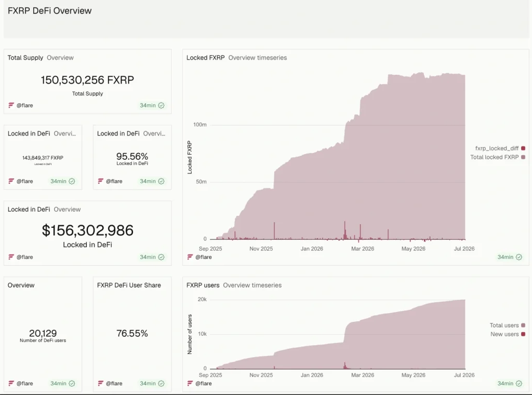532x395 pixels.
Task: Toggle fxrp_locked_diff legend swatch
Action: coord(523,148)
